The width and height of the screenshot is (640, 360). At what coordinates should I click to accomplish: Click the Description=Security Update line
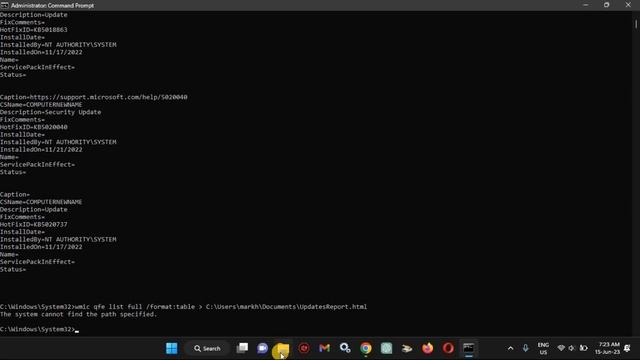click(x=51, y=112)
